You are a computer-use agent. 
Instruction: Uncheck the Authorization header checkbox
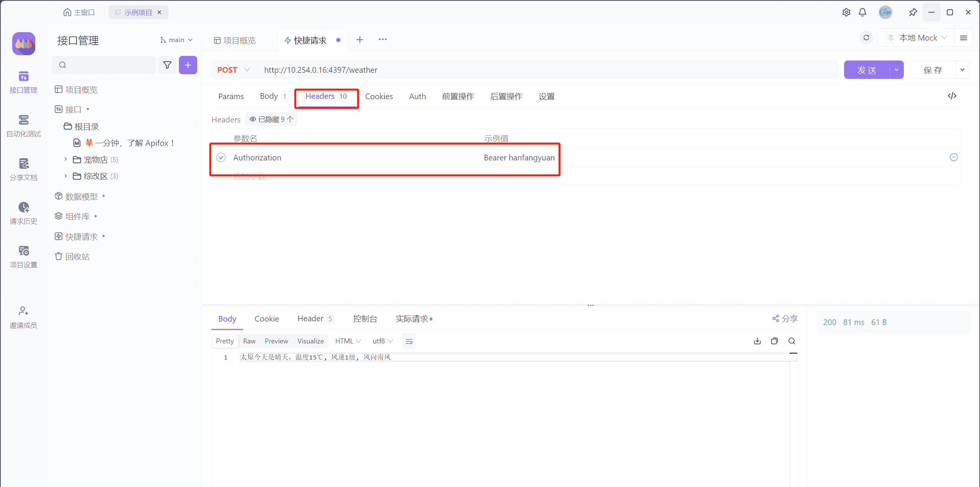pos(221,157)
